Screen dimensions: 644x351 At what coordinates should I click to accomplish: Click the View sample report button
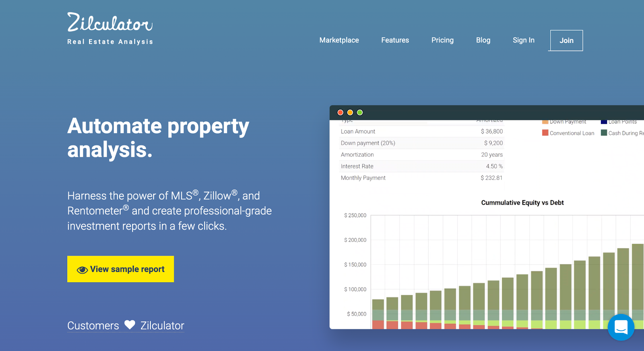point(120,269)
